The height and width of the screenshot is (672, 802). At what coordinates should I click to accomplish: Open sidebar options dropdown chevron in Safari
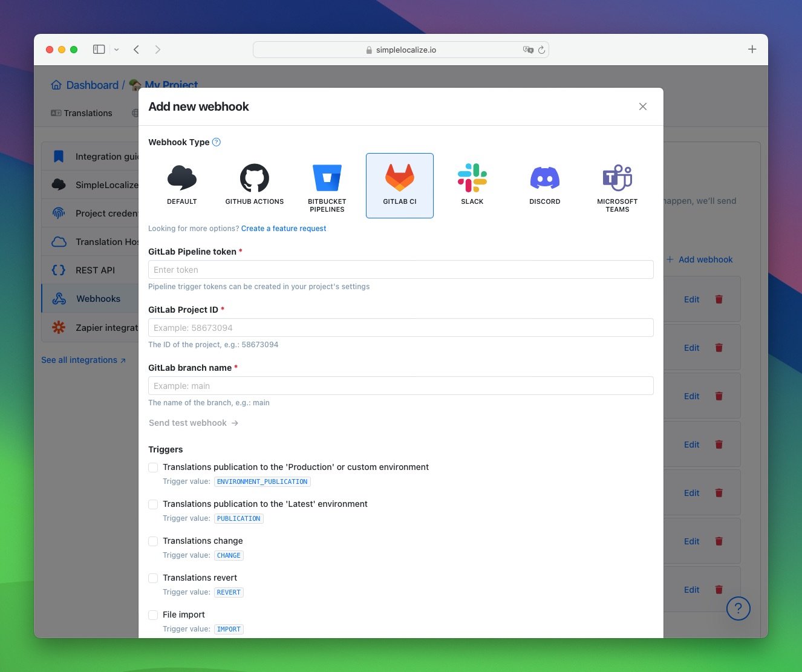click(x=117, y=50)
